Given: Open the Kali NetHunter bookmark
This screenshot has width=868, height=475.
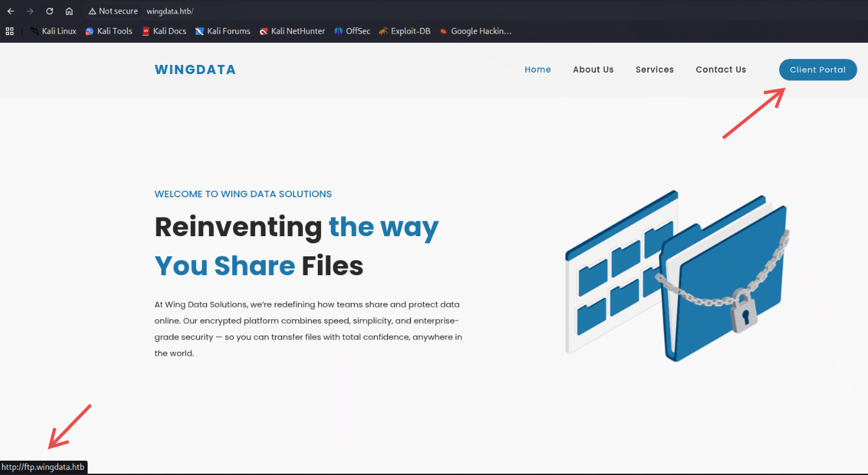Looking at the screenshot, I should [292, 31].
